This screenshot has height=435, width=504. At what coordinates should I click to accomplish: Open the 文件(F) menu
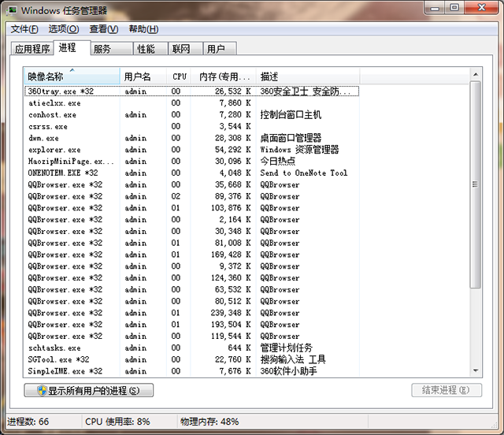(24, 29)
